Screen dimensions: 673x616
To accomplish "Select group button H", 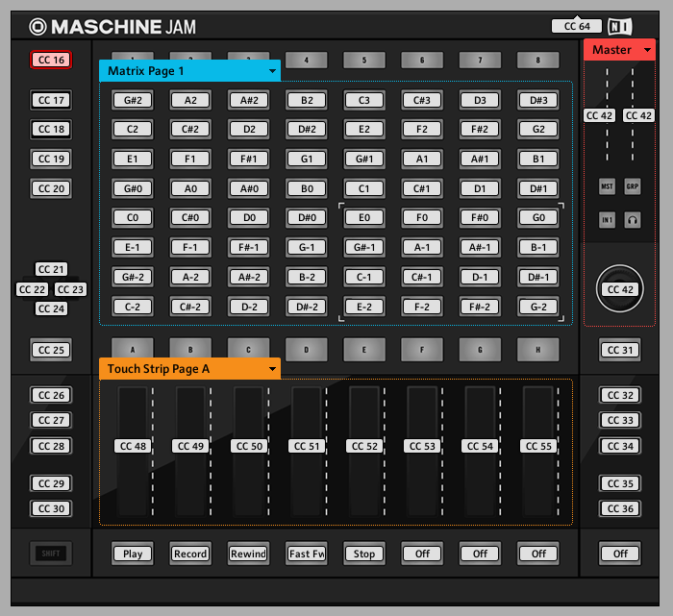I will tap(537, 350).
